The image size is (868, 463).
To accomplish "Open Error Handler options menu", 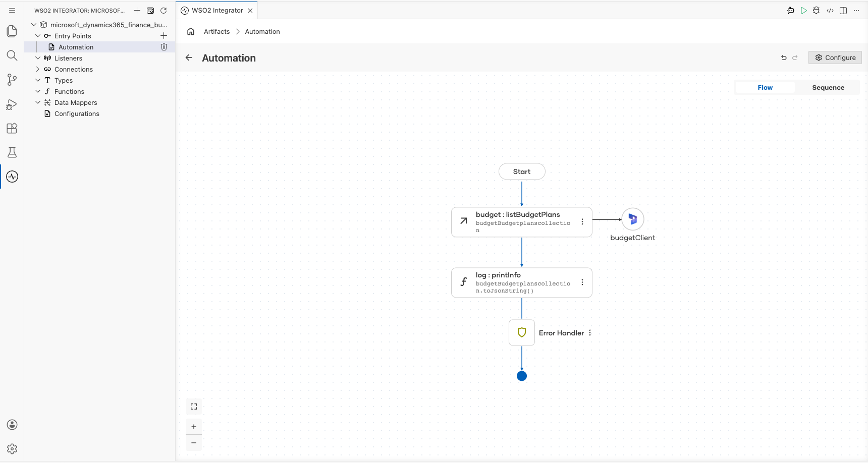I will click(590, 333).
